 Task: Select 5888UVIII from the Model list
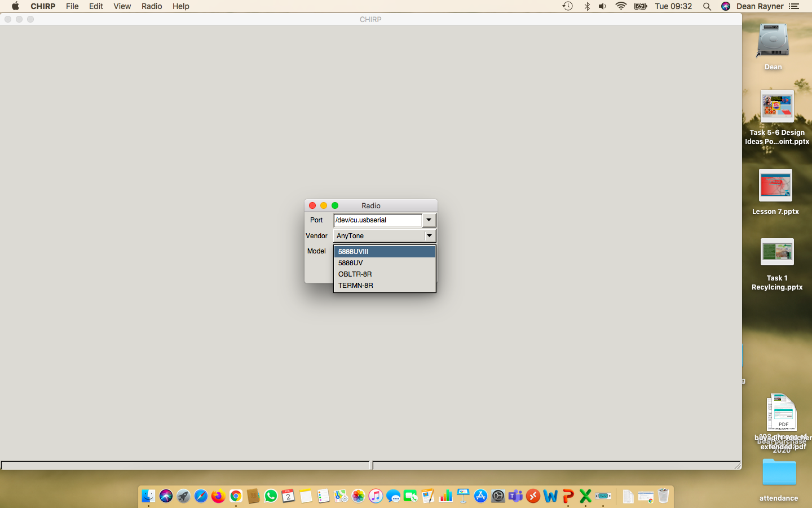click(x=385, y=252)
